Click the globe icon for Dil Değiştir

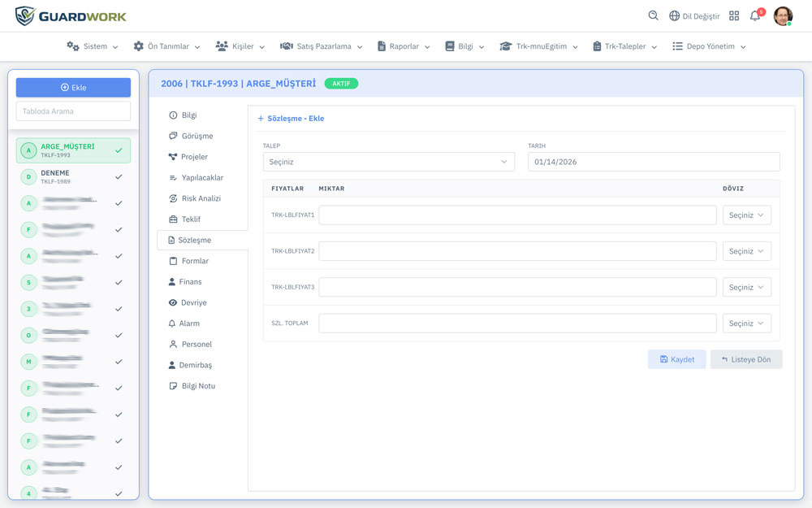coord(674,16)
